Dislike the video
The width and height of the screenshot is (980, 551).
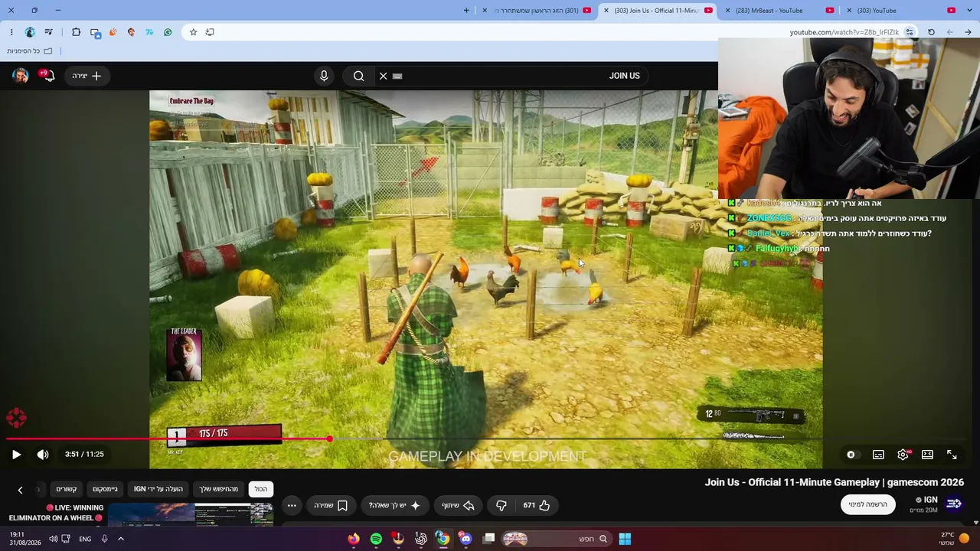[x=501, y=505]
